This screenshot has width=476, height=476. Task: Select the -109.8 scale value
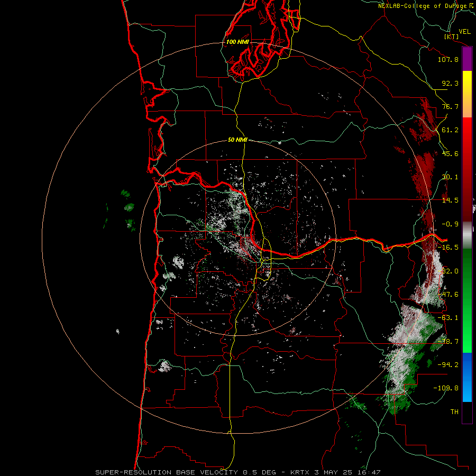click(x=446, y=388)
